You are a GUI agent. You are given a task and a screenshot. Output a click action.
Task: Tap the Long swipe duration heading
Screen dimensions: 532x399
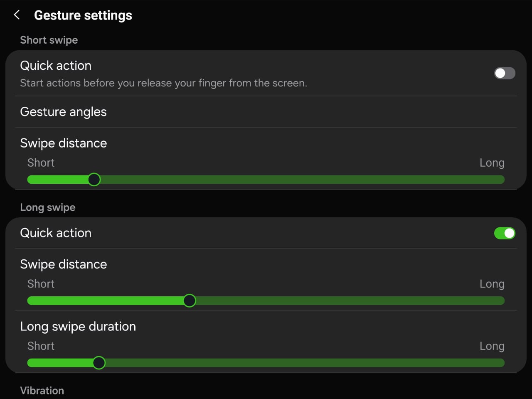pos(78,327)
